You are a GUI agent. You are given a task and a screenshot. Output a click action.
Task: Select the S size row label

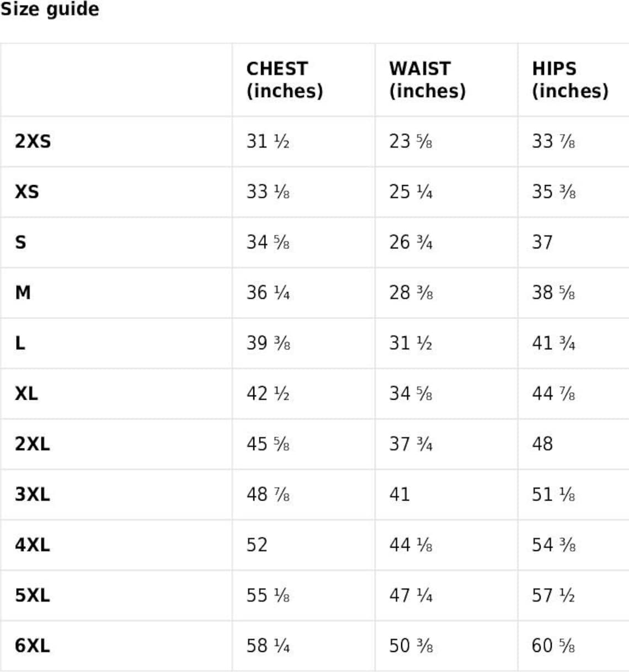[x=20, y=242]
